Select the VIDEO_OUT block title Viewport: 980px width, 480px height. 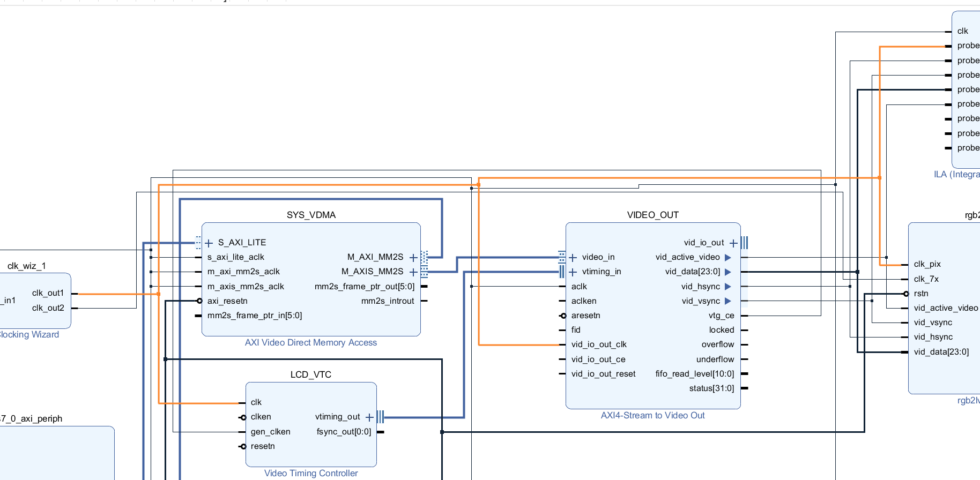653,215
